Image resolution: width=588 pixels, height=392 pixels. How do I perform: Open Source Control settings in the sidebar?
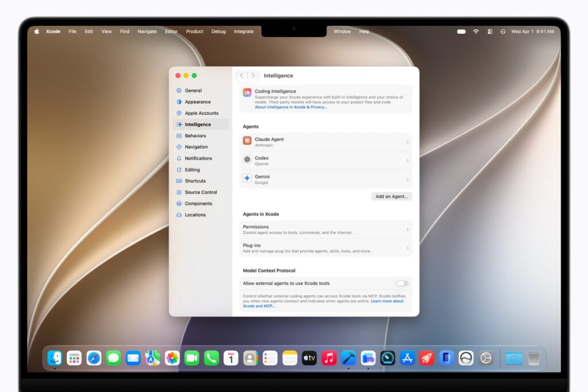pos(200,192)
